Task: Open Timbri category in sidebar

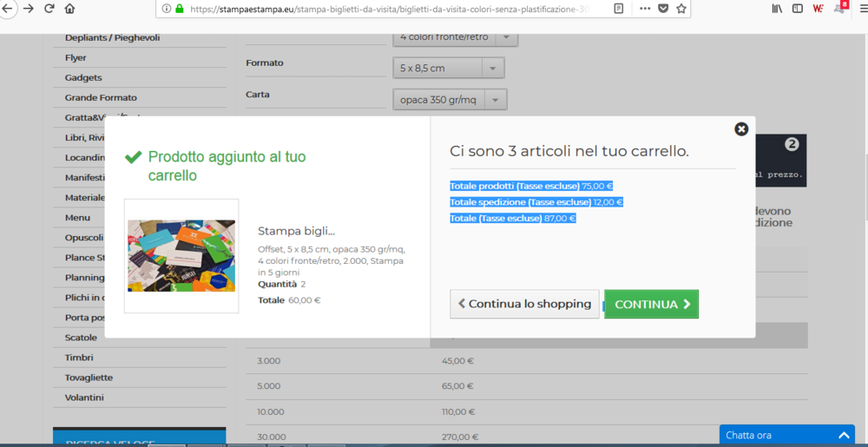Action: pos(79,358)
